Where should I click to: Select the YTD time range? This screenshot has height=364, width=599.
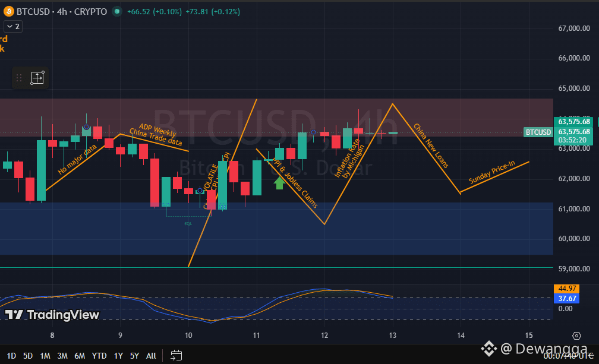(x=99, y=356)
